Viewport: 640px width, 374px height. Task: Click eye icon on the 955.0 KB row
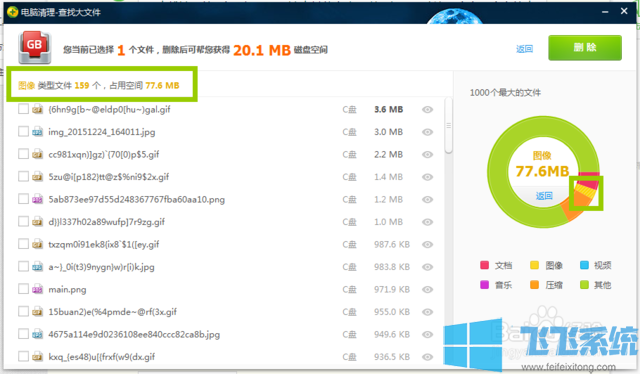tap(427, 312)
